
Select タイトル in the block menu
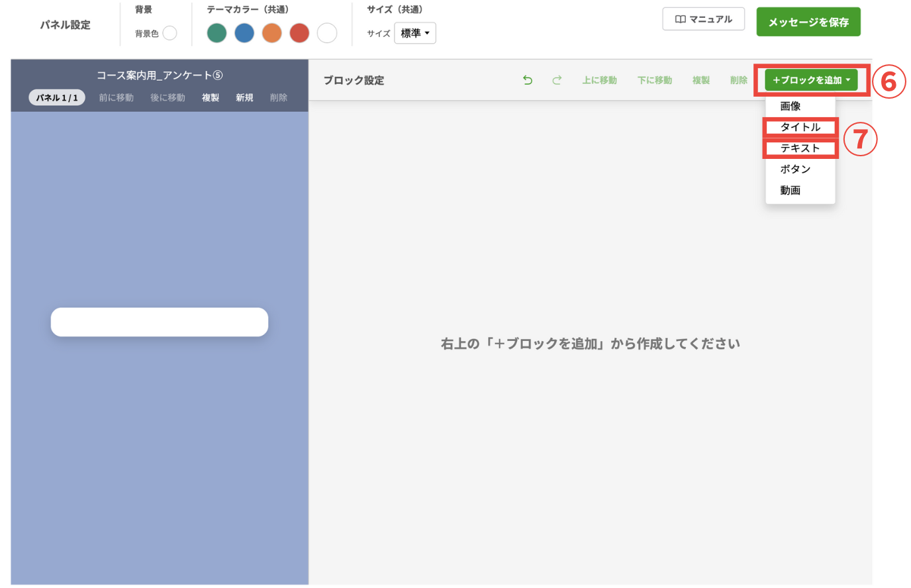pyautogui.click(x=800, y=127)
